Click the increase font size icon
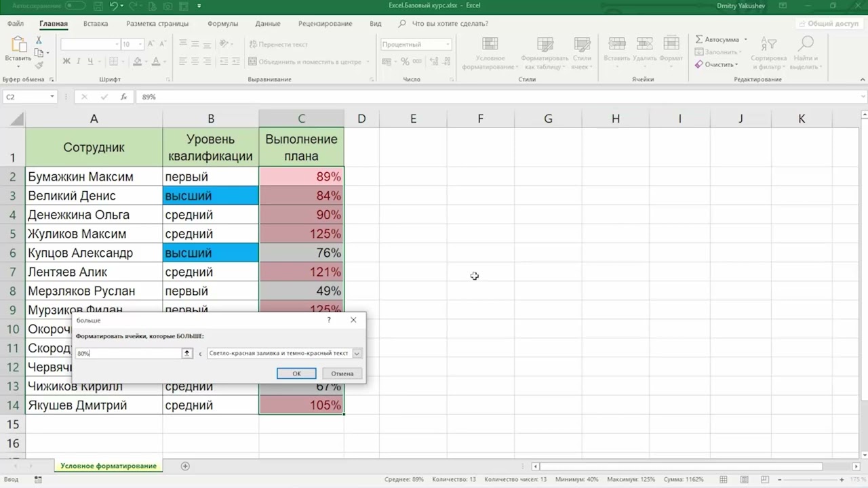The image size is (868, 488). coord(151,44)
